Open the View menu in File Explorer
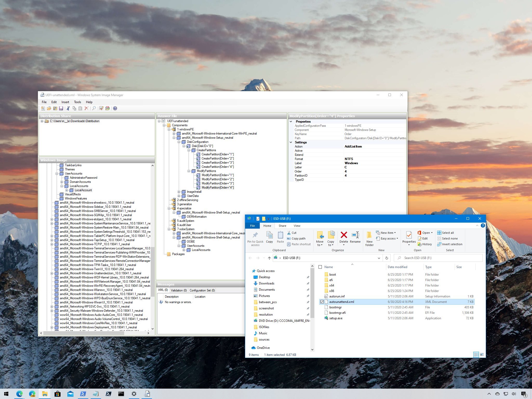This screenshot has width=532, height=399. click(296, 225)
